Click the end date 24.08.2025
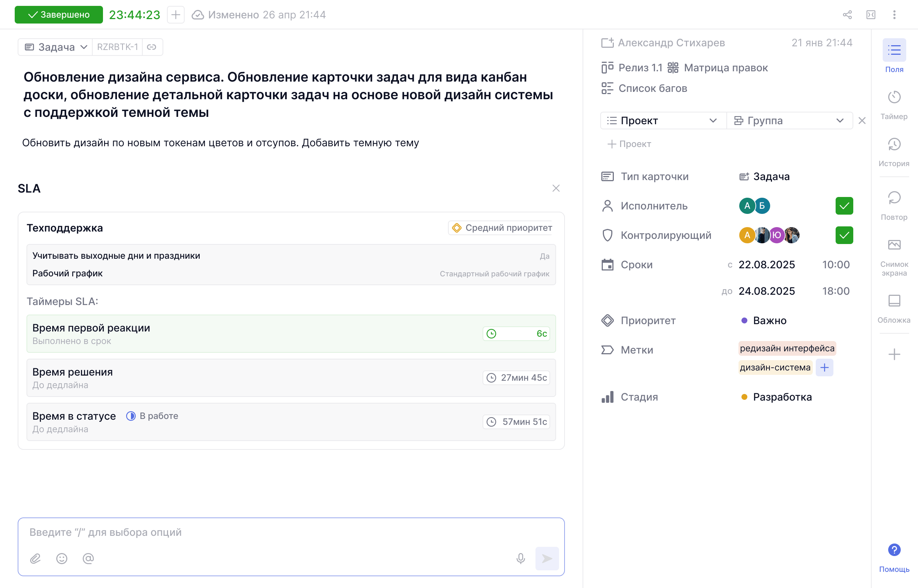Screen dimensions: 918x588 [766, 291]
